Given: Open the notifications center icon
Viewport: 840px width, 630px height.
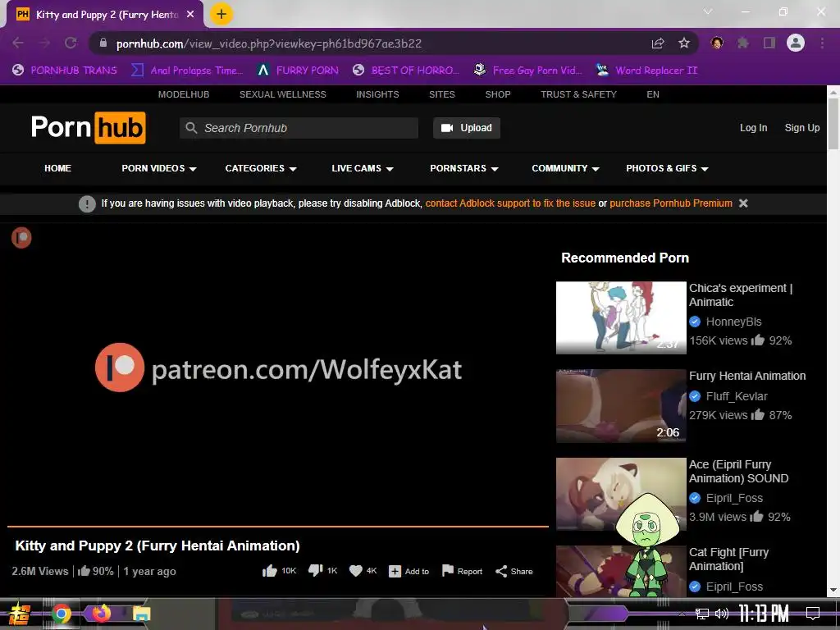Looking at the screenshot, I should point(813,614).
